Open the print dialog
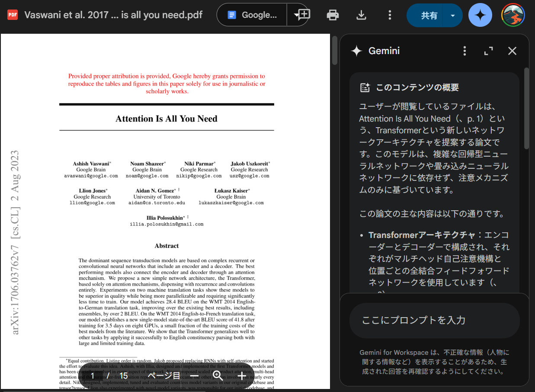This screenshot has width=535, height=392. tap(333, 14)
